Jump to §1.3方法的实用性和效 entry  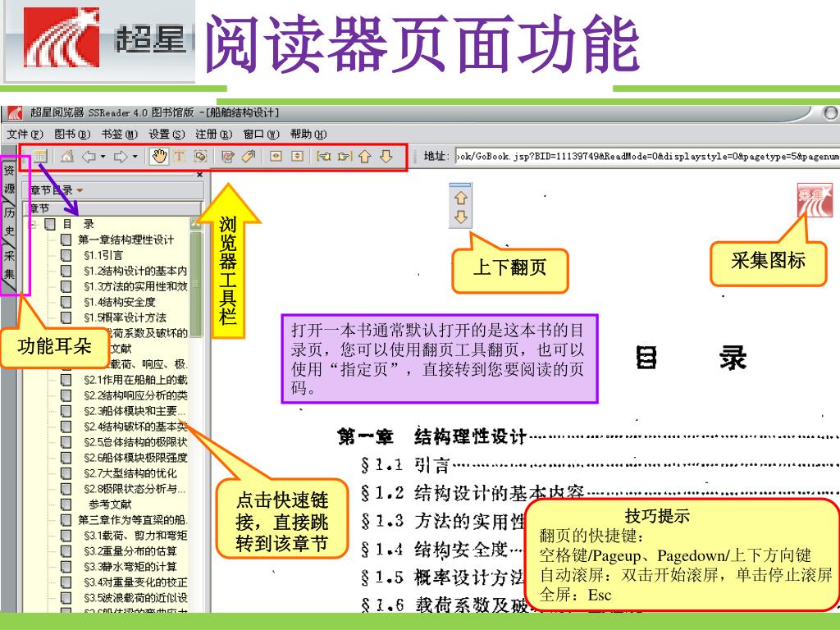coord(135,286)
